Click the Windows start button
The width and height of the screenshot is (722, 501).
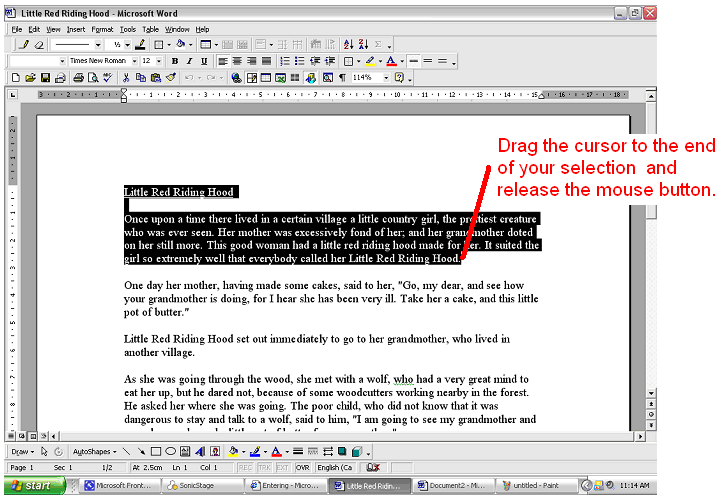pyautogui.click(x=35, y=485)
